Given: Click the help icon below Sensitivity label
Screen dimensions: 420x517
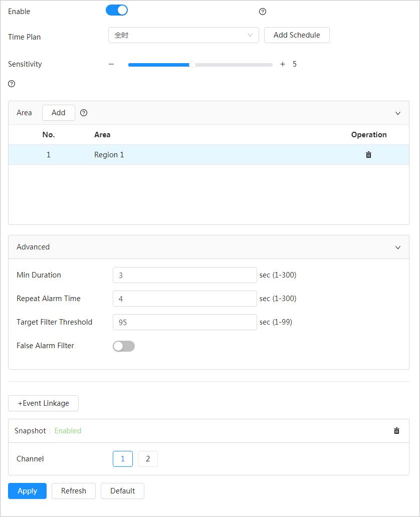Looking at the screenshot, I should [x=12, y=84].
